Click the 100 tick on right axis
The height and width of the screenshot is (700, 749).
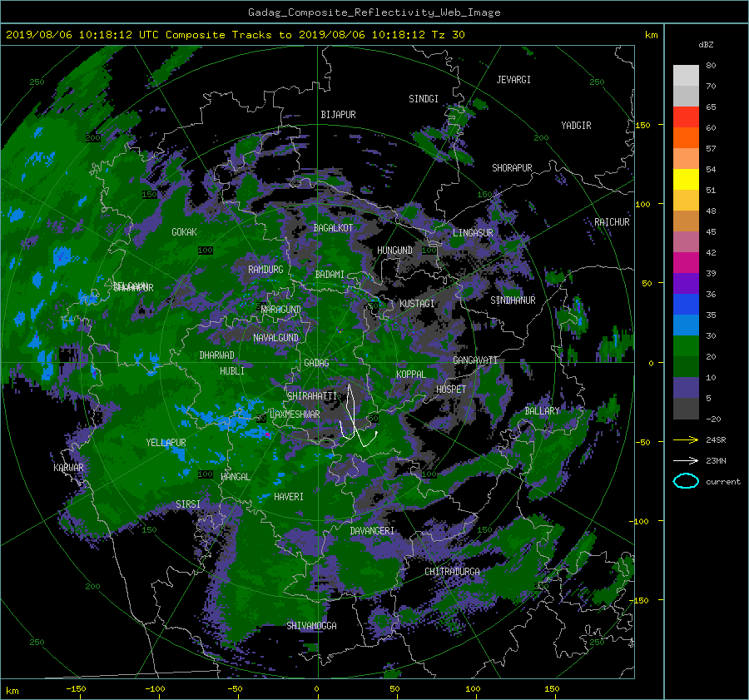pyautogui.click(x=642, y=204)
